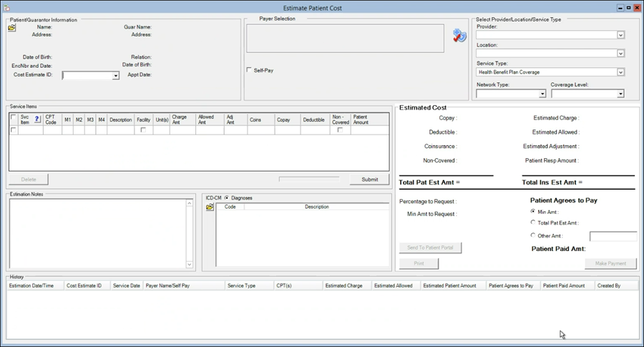644x347 pixels.
Task: Click Send To Patient Portal button
Action: [x=430, y=248]
